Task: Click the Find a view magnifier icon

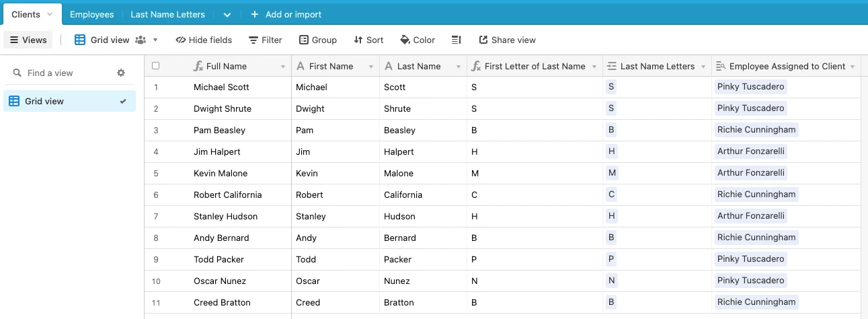Action: (x=17, y=73)
